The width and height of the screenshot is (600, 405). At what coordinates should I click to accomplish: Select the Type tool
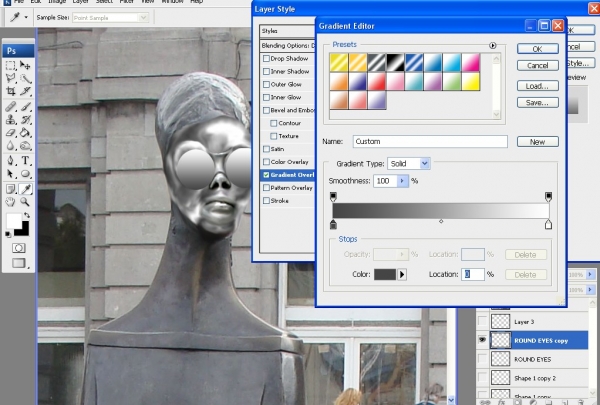coord(25,161)
